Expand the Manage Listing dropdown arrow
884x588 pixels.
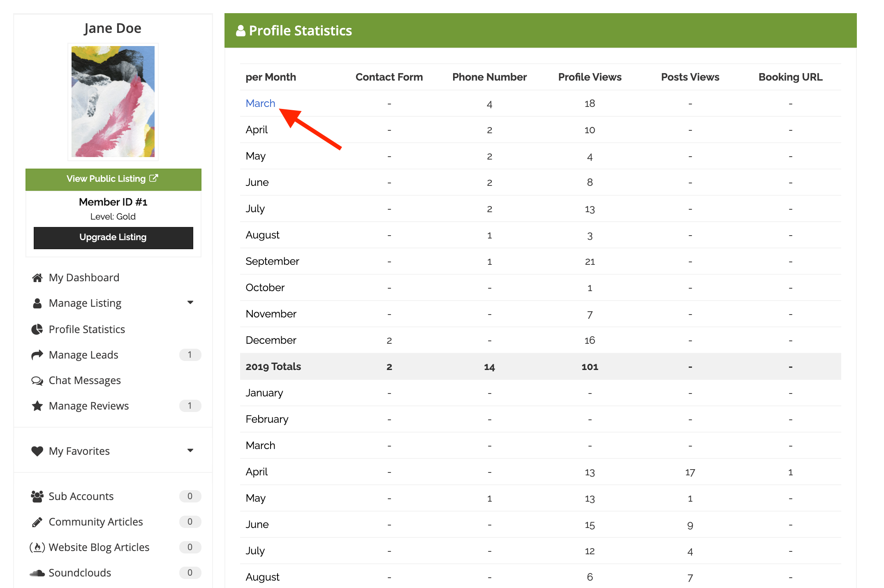(x=190, y=303)
